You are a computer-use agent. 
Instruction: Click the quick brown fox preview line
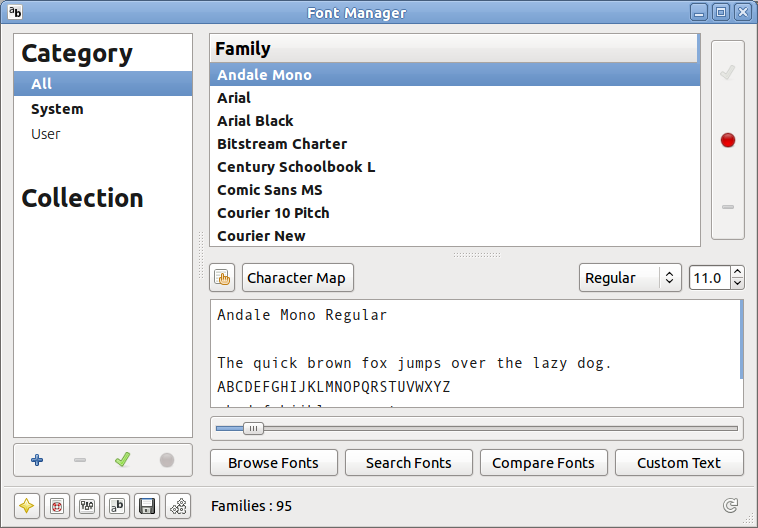[414, 363]
